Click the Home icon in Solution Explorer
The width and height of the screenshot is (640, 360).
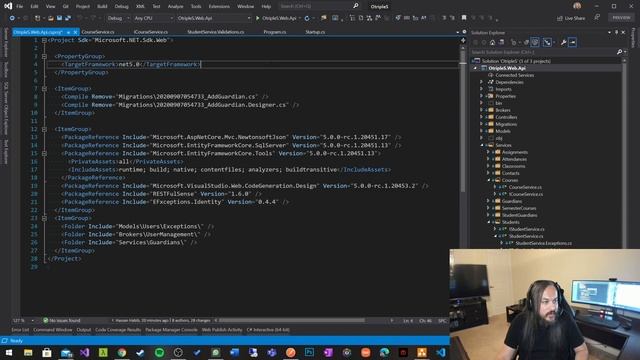pyautogui.click(x=493, y=42)
